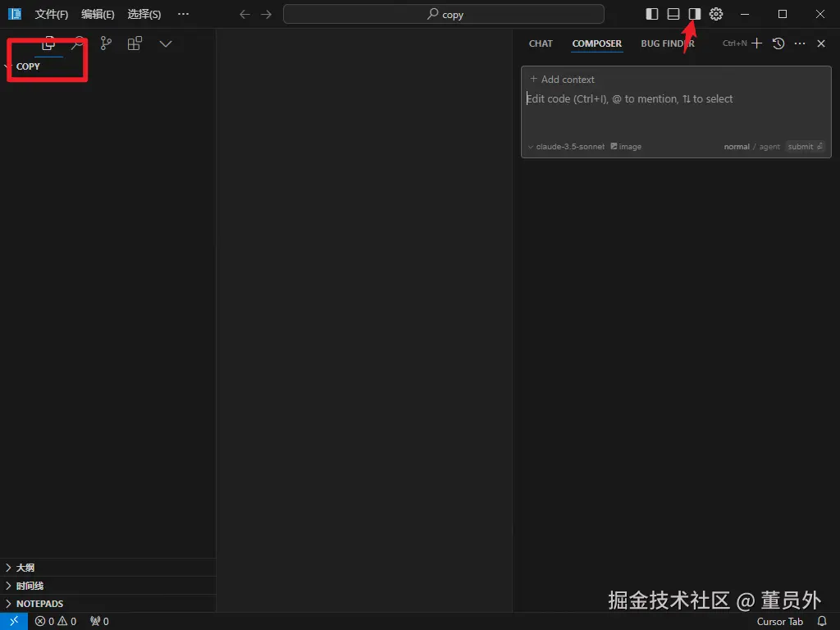This screenshot has height=630, width=840.
Task: Show more menus via title ellipsis
Action: pyautogui.click(x=183, y=14)
